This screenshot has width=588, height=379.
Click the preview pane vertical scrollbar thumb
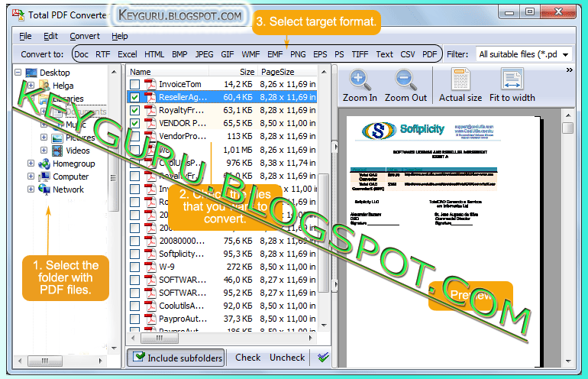tap(568, 128)
